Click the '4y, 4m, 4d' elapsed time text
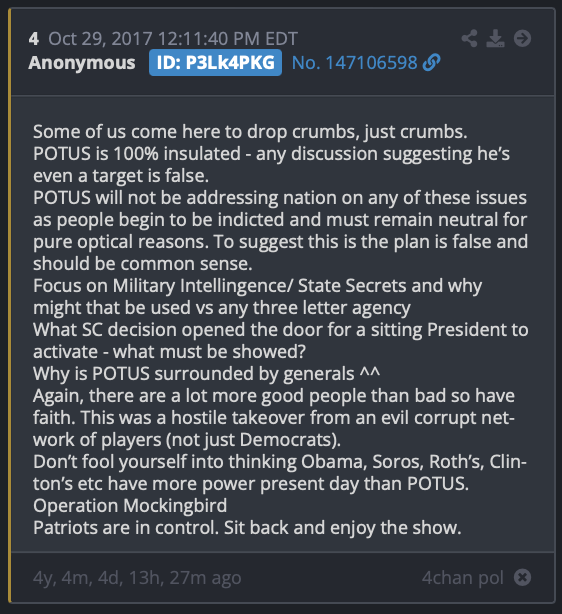Image resolution: width=562 pixels, height=614 pixels. pyautogui.click(x=137, y=578)
